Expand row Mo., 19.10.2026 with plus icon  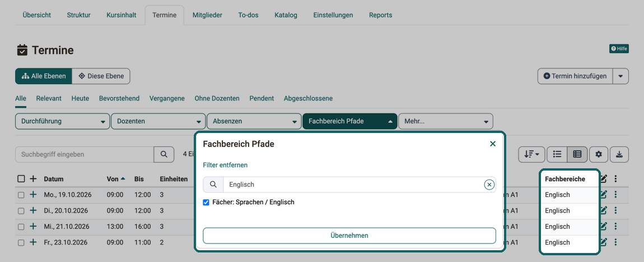[x=33, y=195]
